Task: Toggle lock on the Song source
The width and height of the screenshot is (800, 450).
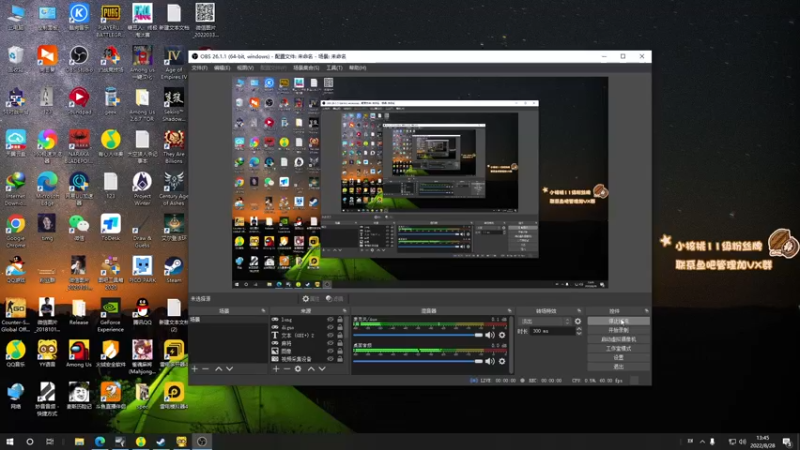Action: click(x=340, y=319)
